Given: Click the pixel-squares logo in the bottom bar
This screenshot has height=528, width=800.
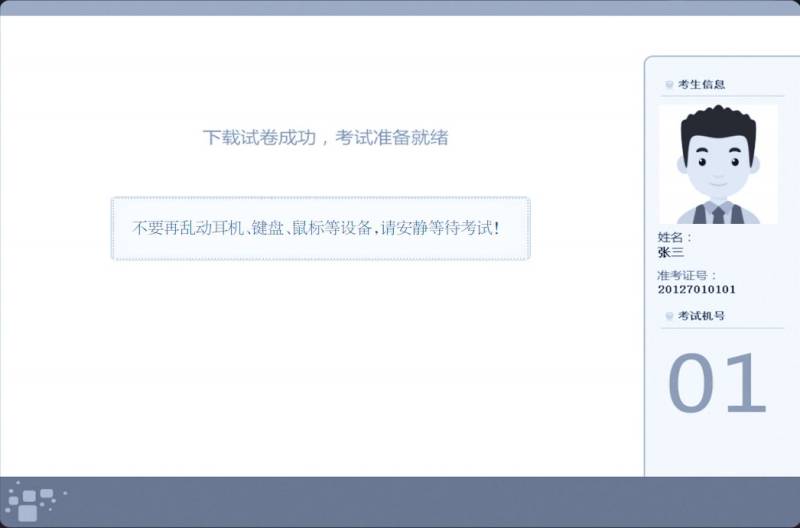Looking at the screenshot, I should (35, 501).
